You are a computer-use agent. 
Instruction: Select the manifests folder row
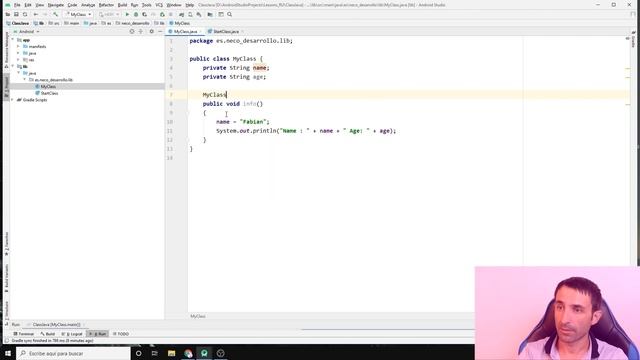(x=87, y=47)
